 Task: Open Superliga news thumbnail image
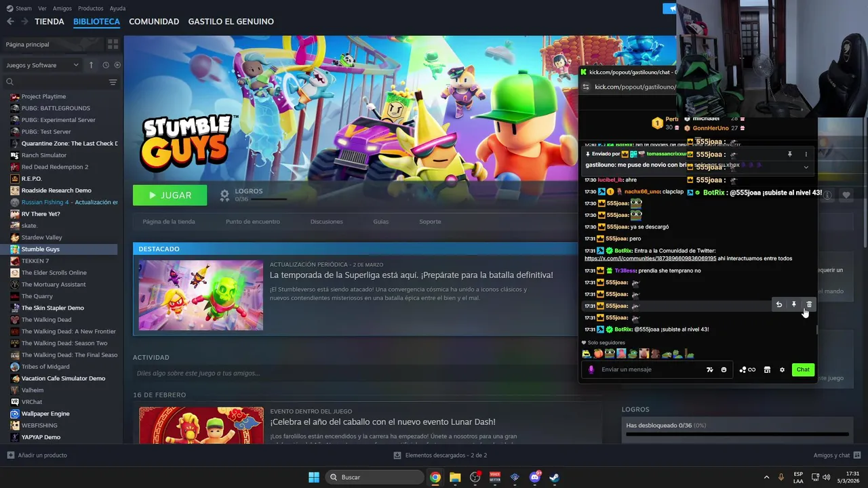201,296
